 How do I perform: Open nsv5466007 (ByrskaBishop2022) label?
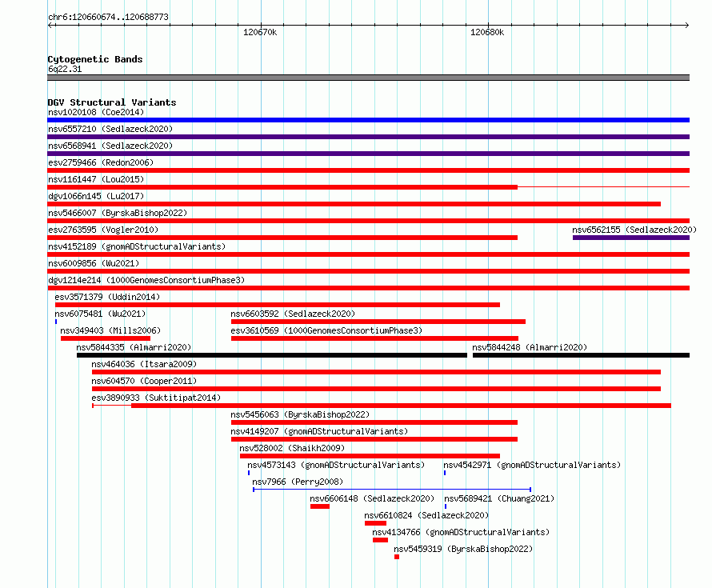(118, 213)
